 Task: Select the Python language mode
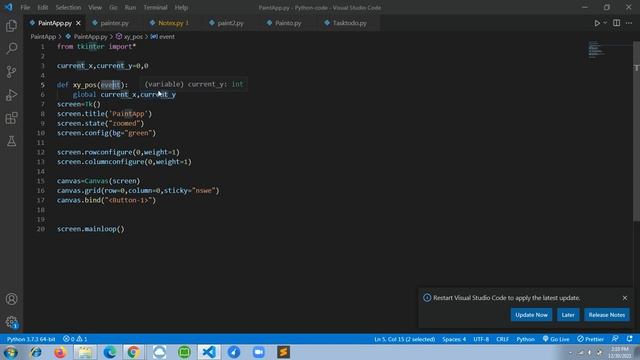525,339
